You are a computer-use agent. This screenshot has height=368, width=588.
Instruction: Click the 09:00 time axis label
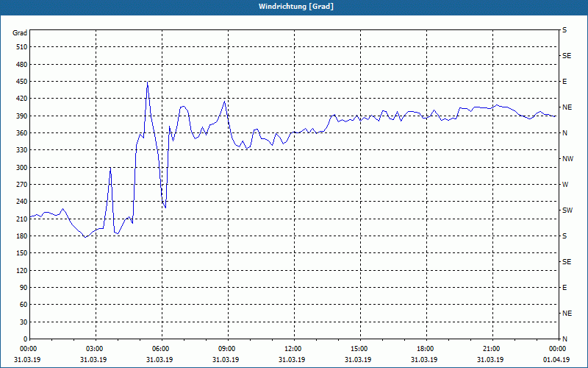point(226,349)
